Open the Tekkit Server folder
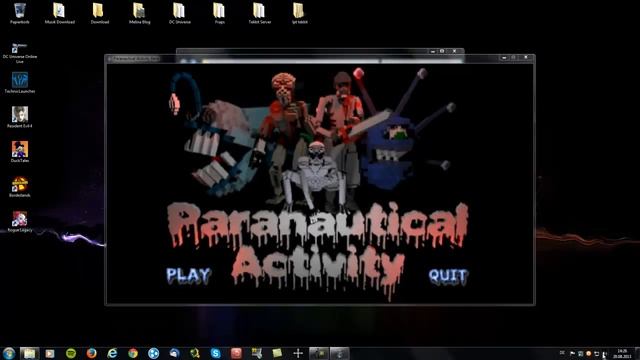 tap(260, 13)
